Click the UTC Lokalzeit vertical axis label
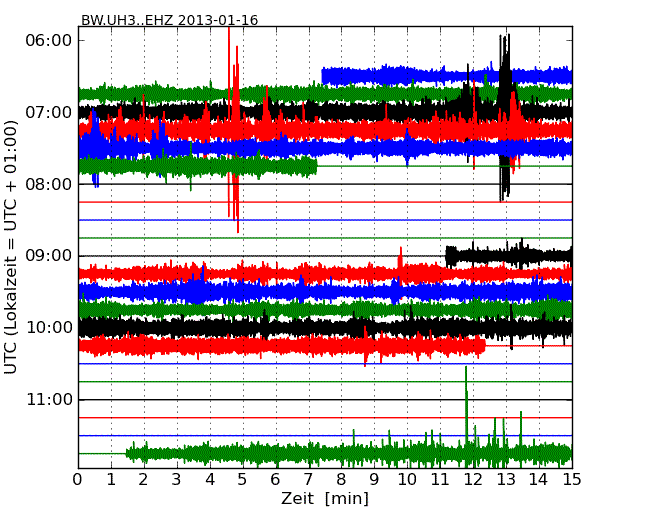 tap(11, 247)
